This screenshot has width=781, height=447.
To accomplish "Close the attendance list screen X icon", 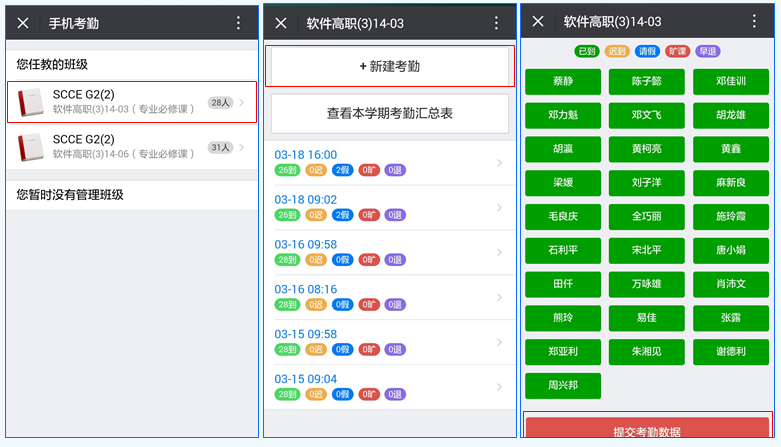I will (x=281, y=23).
